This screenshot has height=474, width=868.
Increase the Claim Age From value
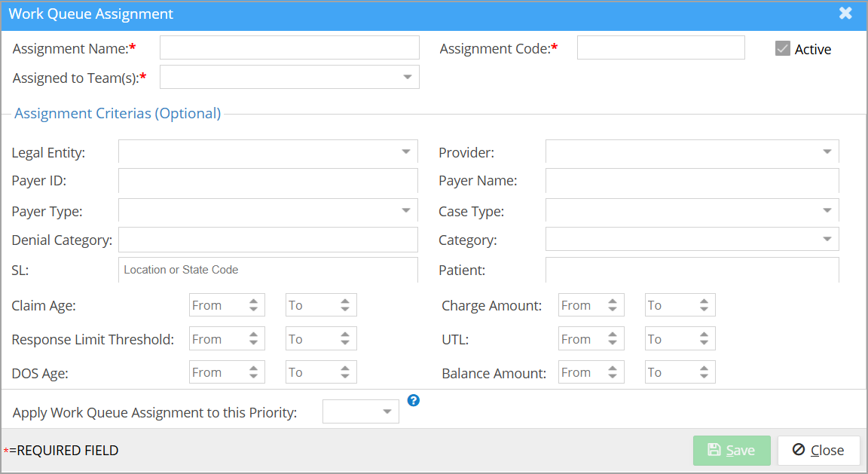[x=254, y=301]
